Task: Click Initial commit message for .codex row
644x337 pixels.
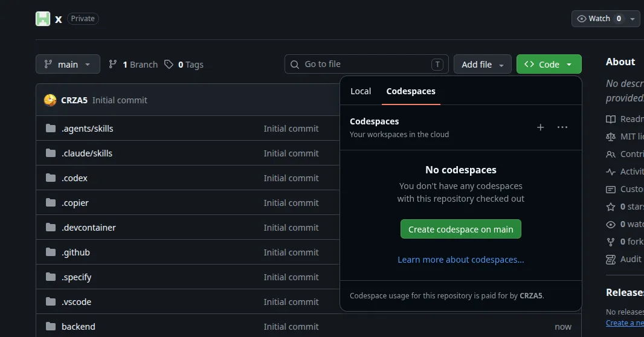Action: [291, 178]
